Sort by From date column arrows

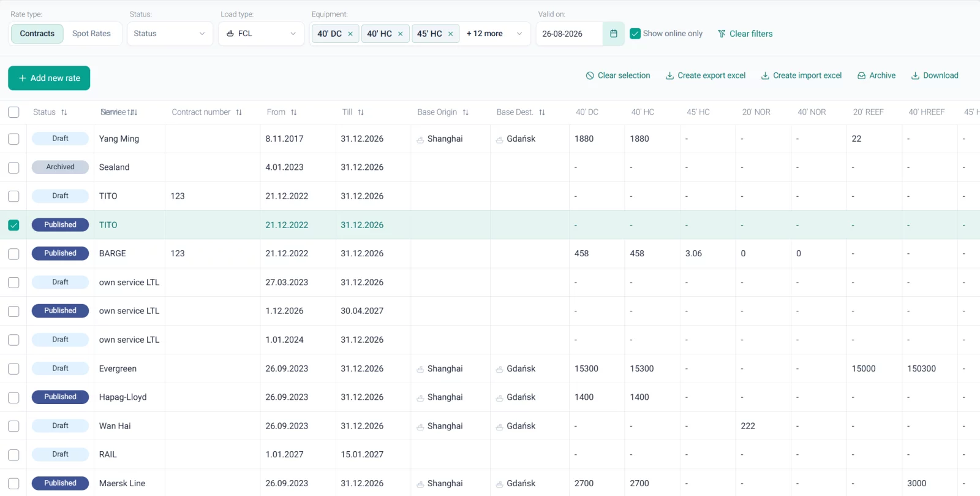pos(294,112)
